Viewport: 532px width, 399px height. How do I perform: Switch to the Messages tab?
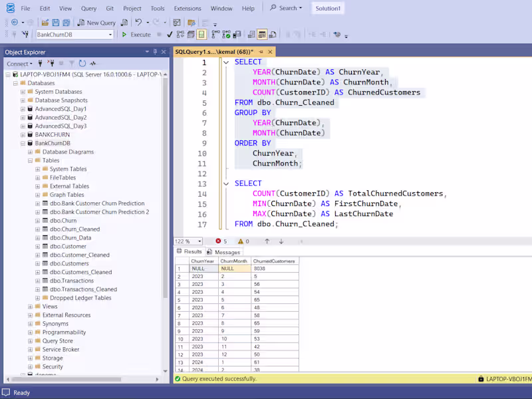coord(223,252)
